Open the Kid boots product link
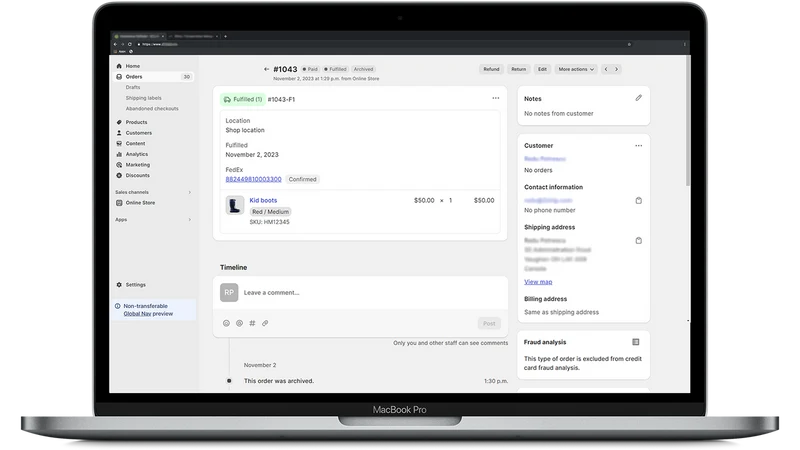 click(263, 201)
